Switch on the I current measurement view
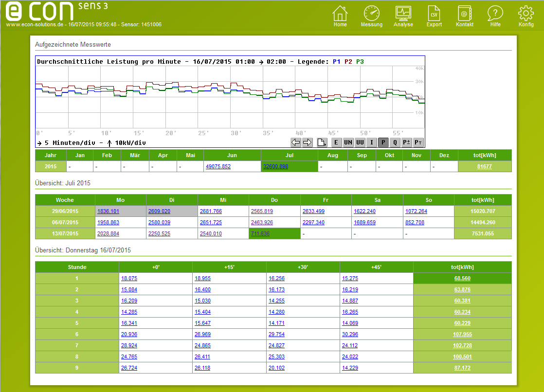The image size is (544, 392). pyautogui.click(x=371, y=142)
